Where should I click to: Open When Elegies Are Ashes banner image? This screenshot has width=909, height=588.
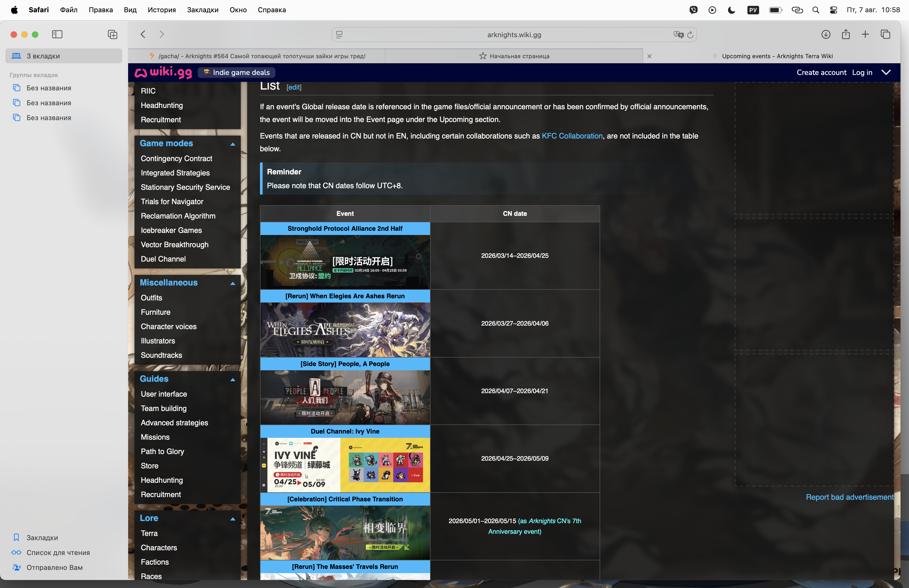345,330
